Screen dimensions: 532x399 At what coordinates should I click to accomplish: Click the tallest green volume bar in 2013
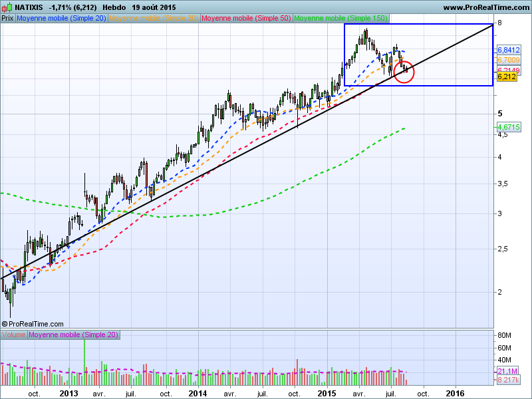84,362
